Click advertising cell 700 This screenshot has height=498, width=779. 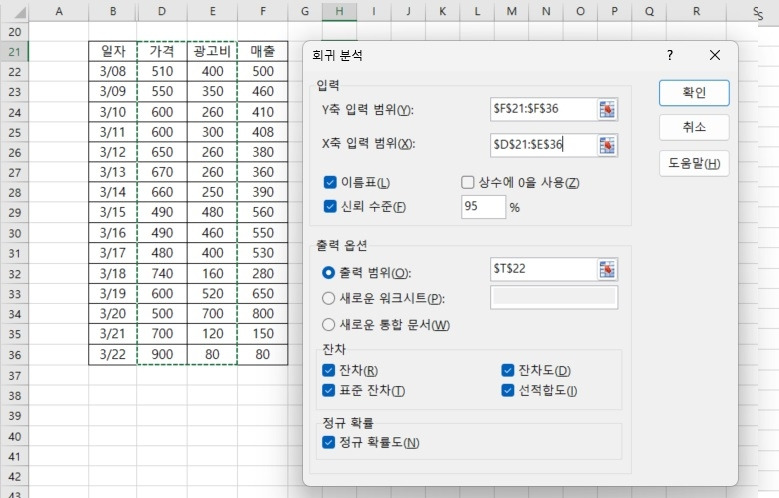pyautogui.click(x=212, y=314)
